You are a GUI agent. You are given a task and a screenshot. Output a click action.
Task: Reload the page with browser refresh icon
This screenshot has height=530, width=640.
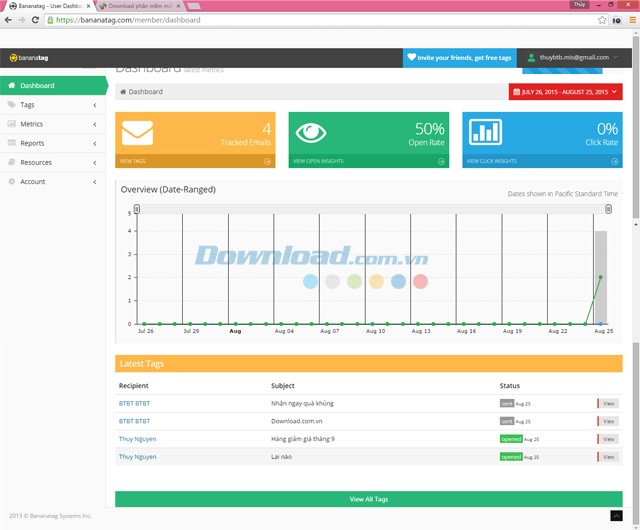point(36,20)
